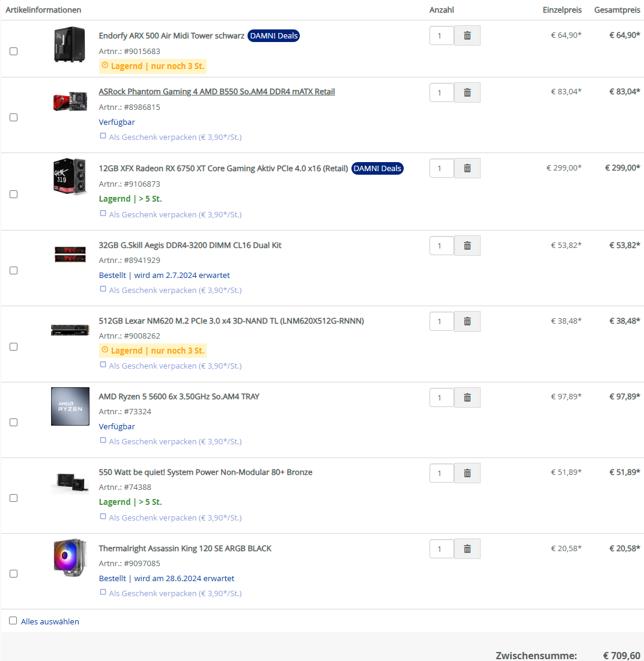
Task: Open ASRock Phantom Gaming 4 AMD B550 link
Action: pos(217,91)
